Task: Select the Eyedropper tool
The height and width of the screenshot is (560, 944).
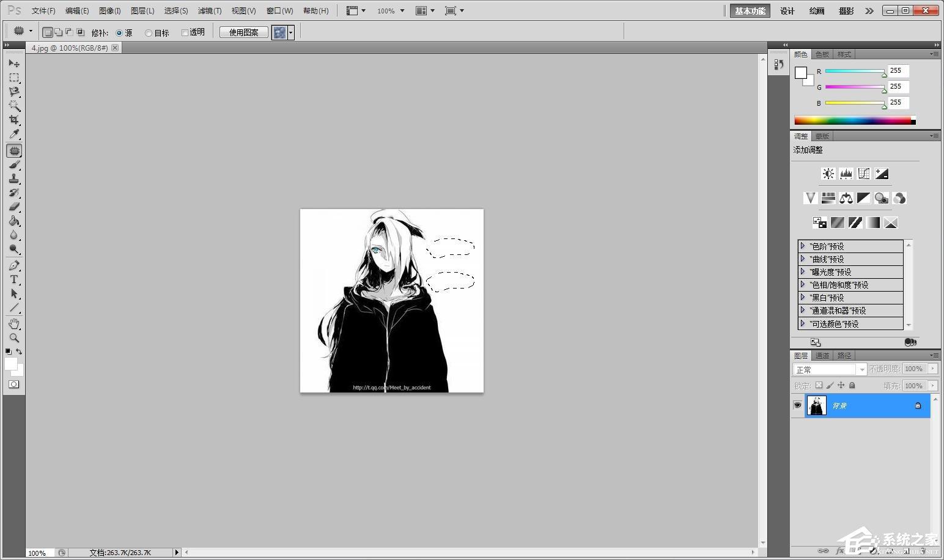Action: [13, 134]
